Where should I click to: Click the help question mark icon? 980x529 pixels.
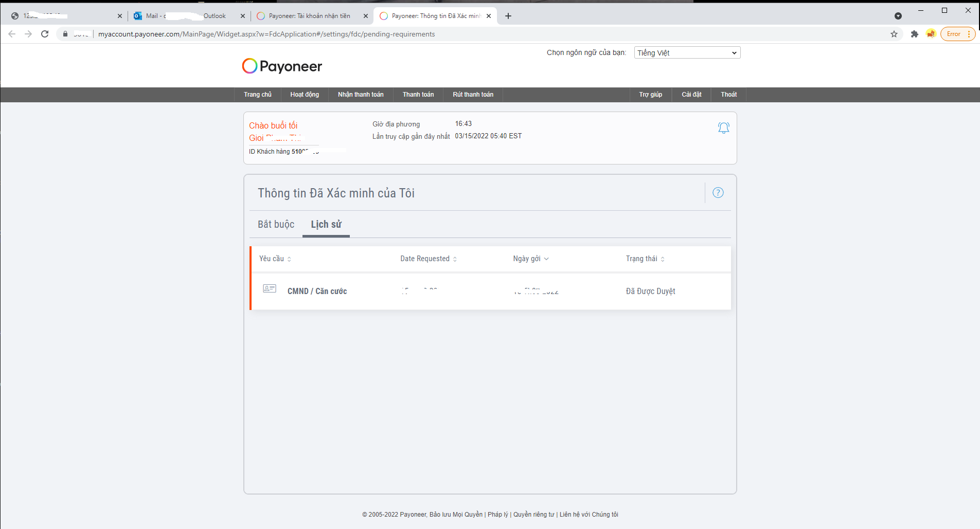(x=718, y=193)
